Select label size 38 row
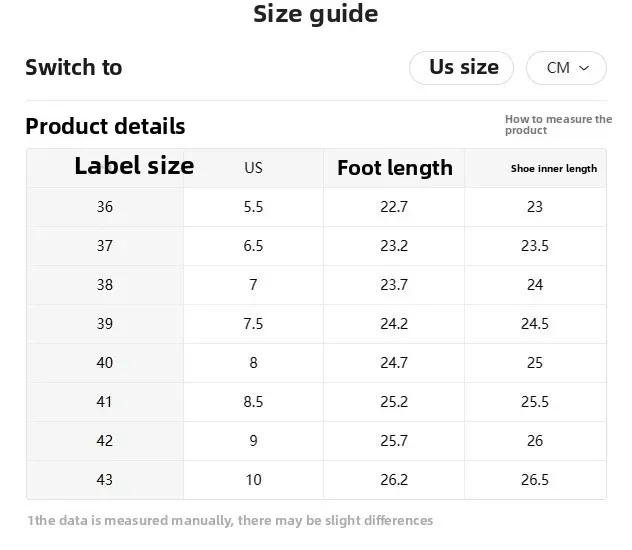 105,285
